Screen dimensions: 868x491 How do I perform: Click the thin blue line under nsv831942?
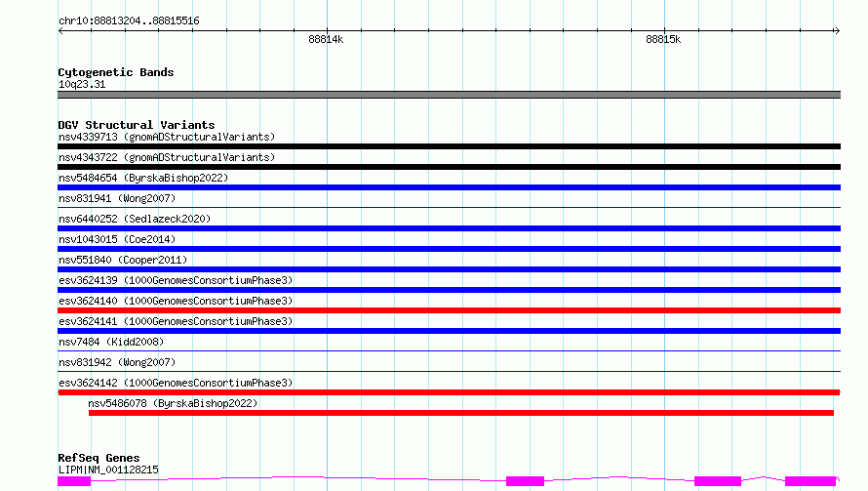(449, 372)
